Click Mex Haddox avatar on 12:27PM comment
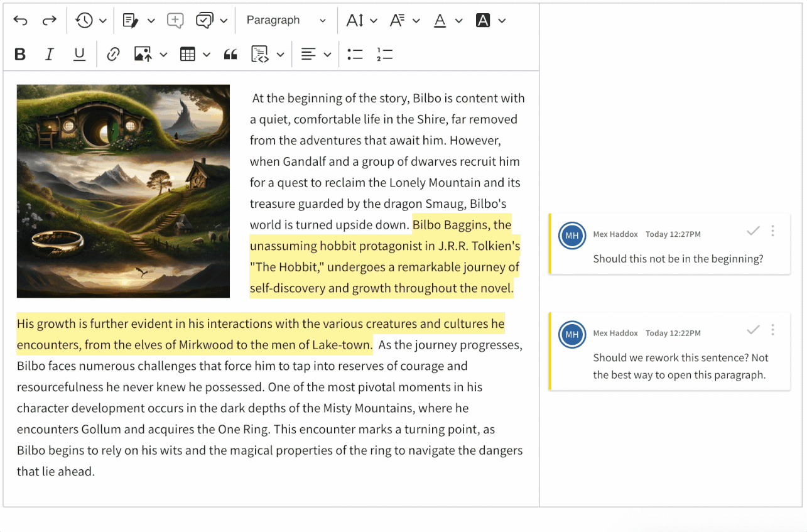Image resolution: width=807 pixels, height=532 pixels. 572,236
